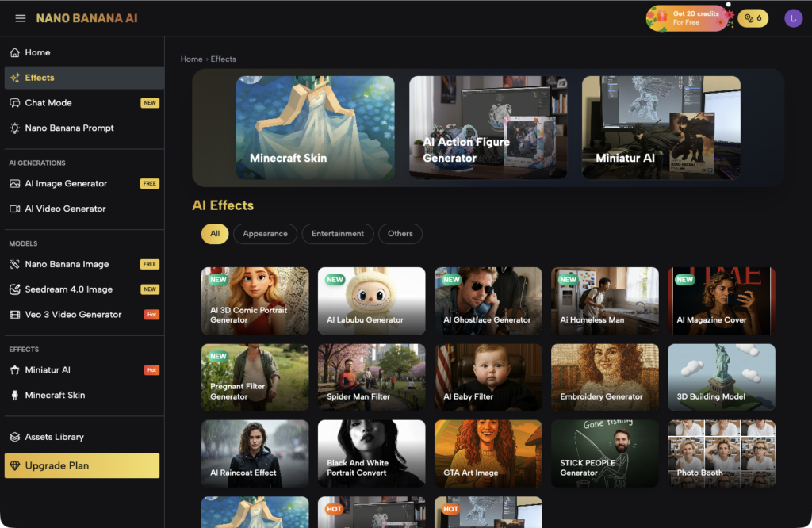
Task: Show the Others effects category
Action: click(x=400, y=234)
